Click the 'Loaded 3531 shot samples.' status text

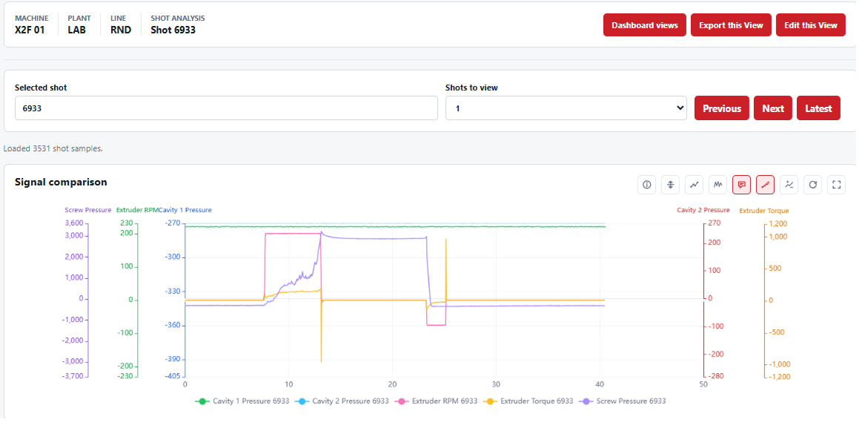(53, 148)
